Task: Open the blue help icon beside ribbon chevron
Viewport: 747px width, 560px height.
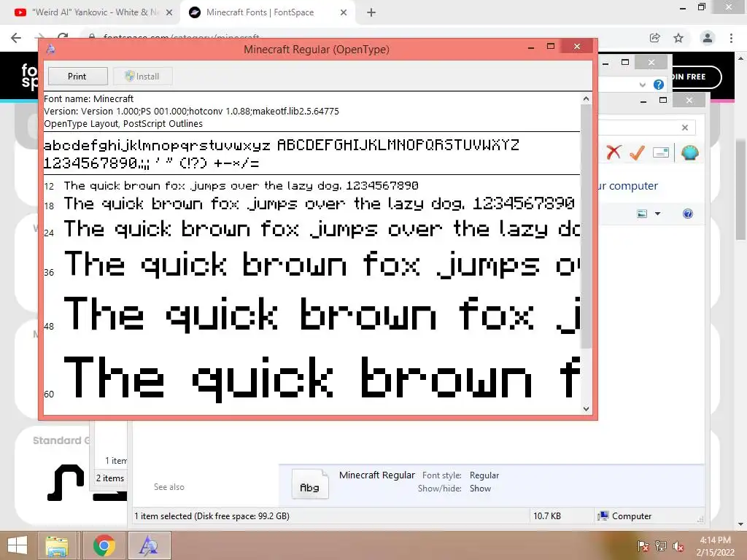Action: pyautogui.click(x=659, y=85)
